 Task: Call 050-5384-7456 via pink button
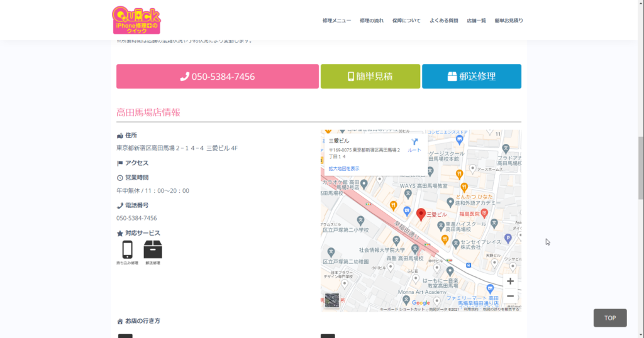pyautogui.click(x=217, y=76)
